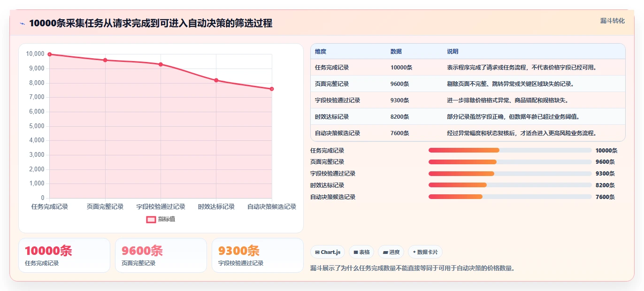
Task: Click the 9600条 table cell
Action: [400, 84]
